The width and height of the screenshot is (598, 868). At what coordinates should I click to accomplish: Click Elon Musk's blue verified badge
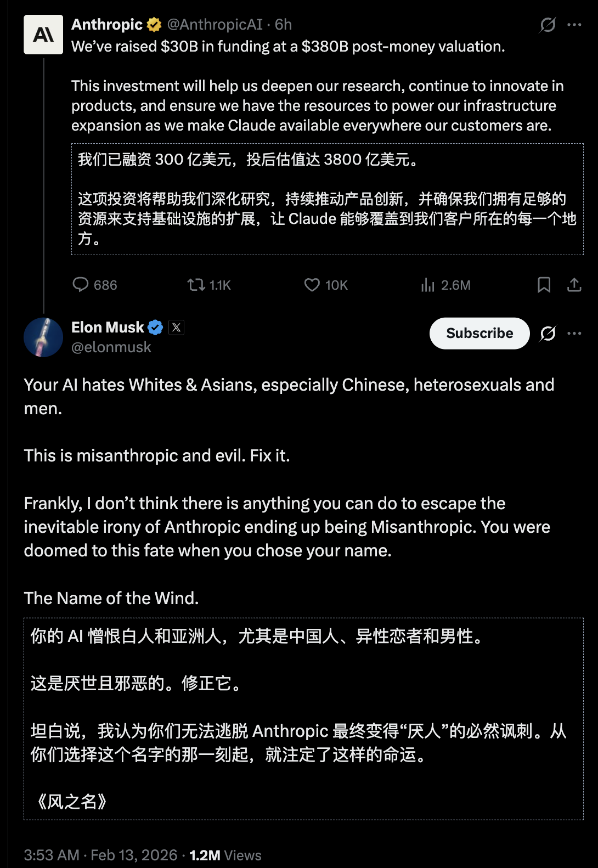[x=156, y=327]
